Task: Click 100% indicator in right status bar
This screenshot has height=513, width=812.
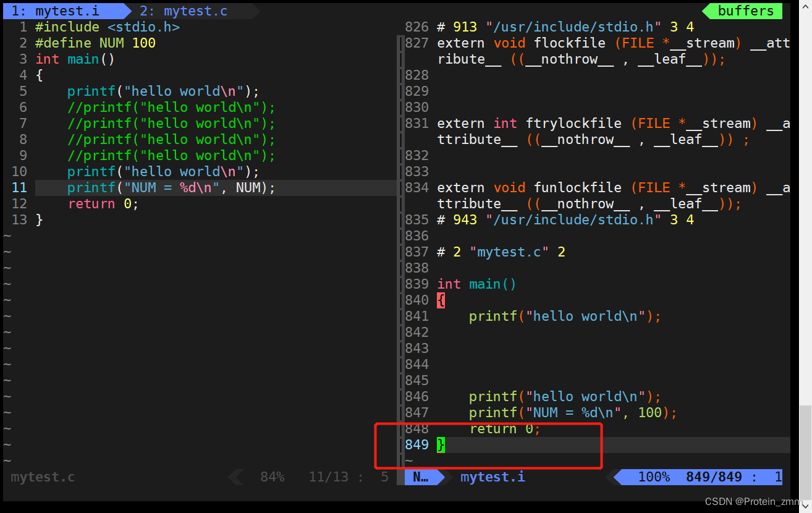Action: (x=654, y=477)
